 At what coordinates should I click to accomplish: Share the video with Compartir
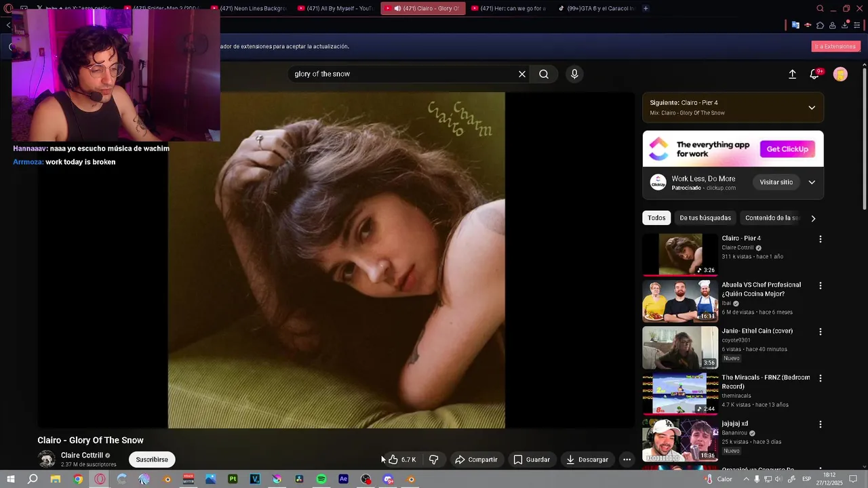click(476, 460)
